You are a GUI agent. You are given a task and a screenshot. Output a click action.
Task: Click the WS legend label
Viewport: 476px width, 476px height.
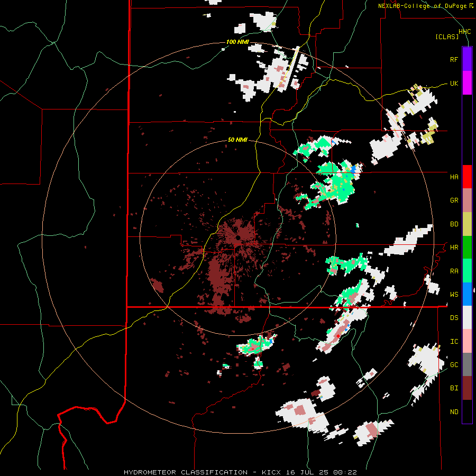pos(454,294)
